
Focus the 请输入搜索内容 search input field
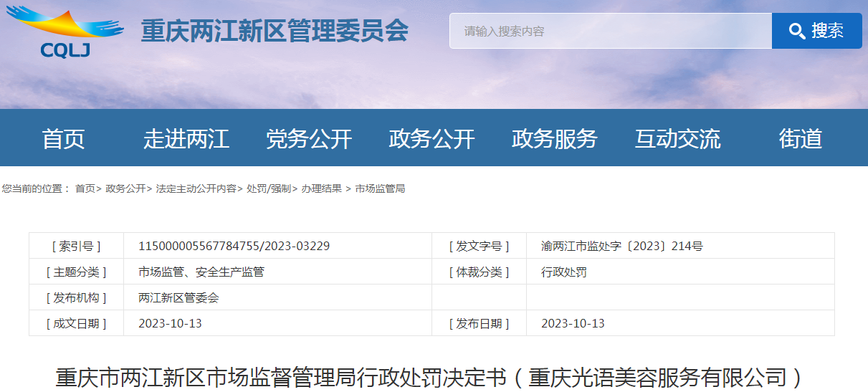click(610, 31)
